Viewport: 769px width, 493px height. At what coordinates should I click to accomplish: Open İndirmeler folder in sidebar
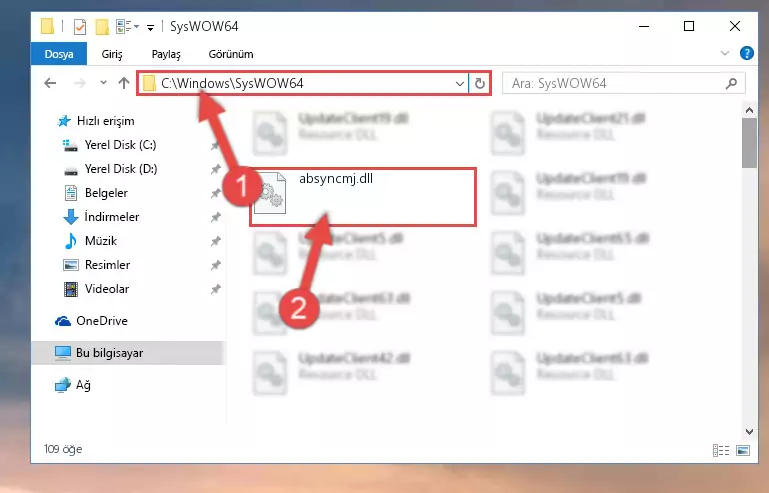point(112,217)
